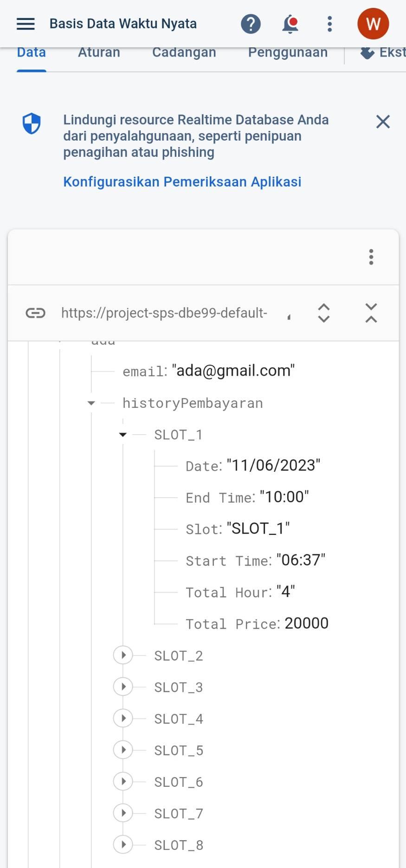Open the W account avatar
406x868 pixels.
373,24
